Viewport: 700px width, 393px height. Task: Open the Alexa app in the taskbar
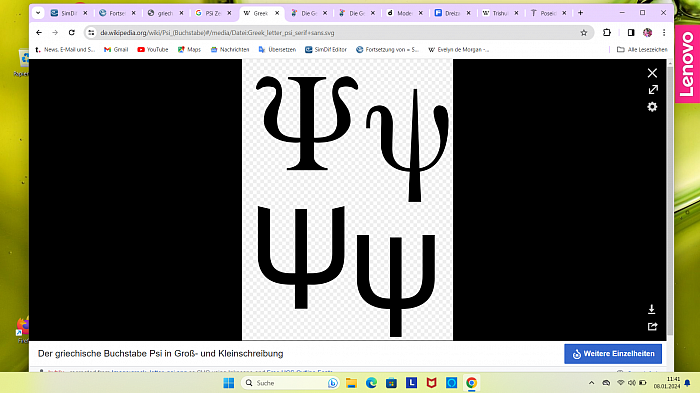451,383
